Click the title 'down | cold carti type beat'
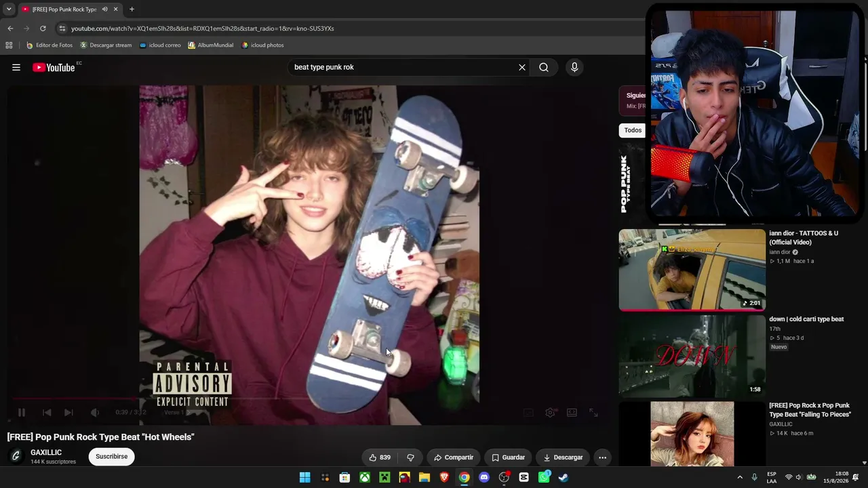The height and width of the screenshot is (488, 868). [806, 319]
